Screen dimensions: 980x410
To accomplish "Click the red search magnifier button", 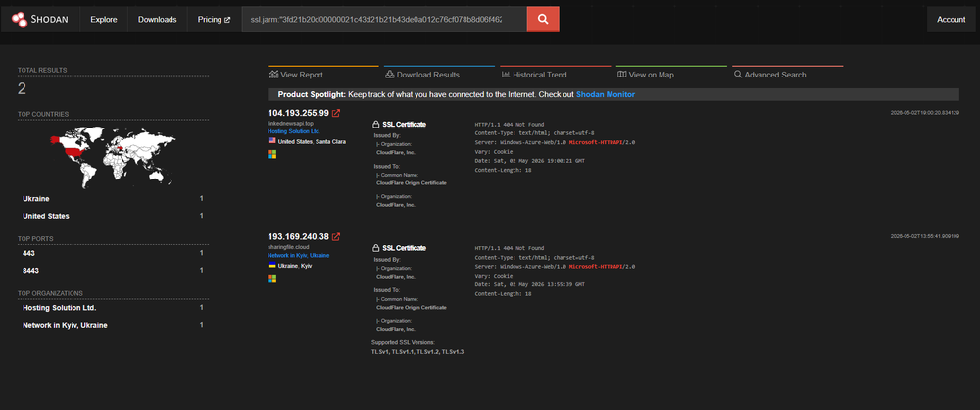I will point(543,20).
